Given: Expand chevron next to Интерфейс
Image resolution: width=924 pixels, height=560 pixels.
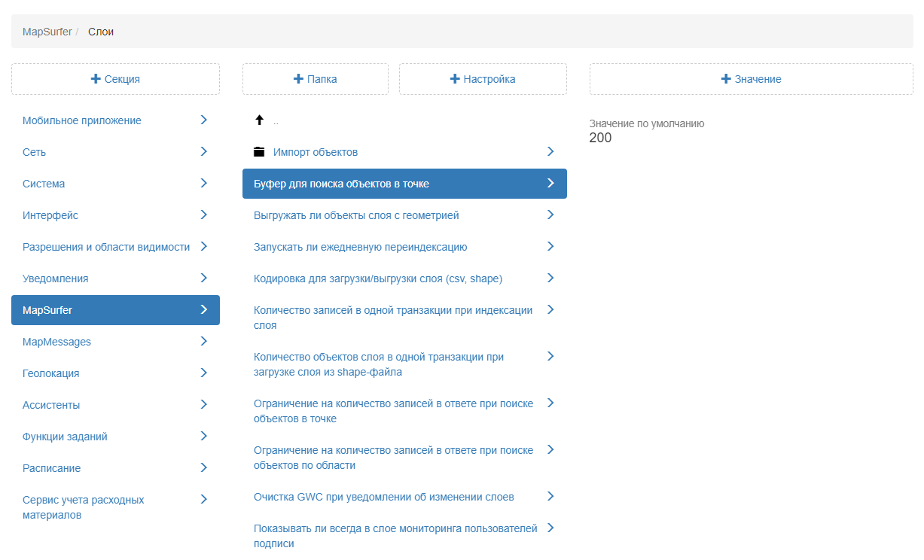Looking at the screenshot, I should 203,215.
